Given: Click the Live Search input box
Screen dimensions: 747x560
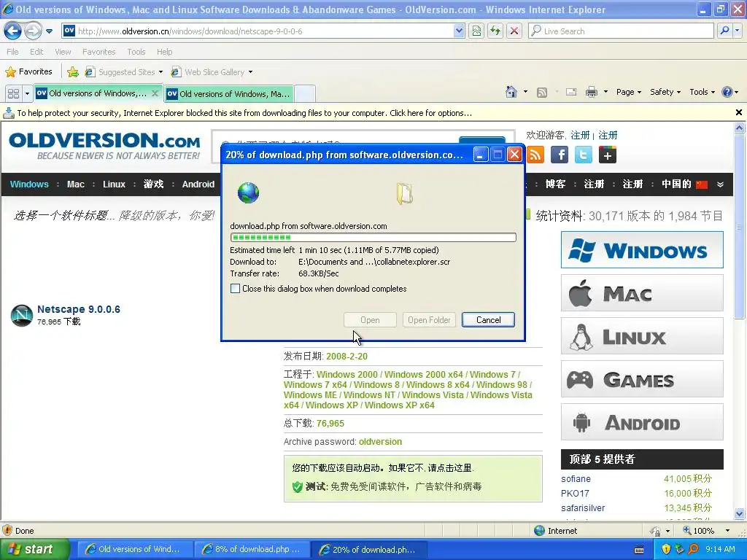Looking at the screenshot, I should (x=621, y=31).
